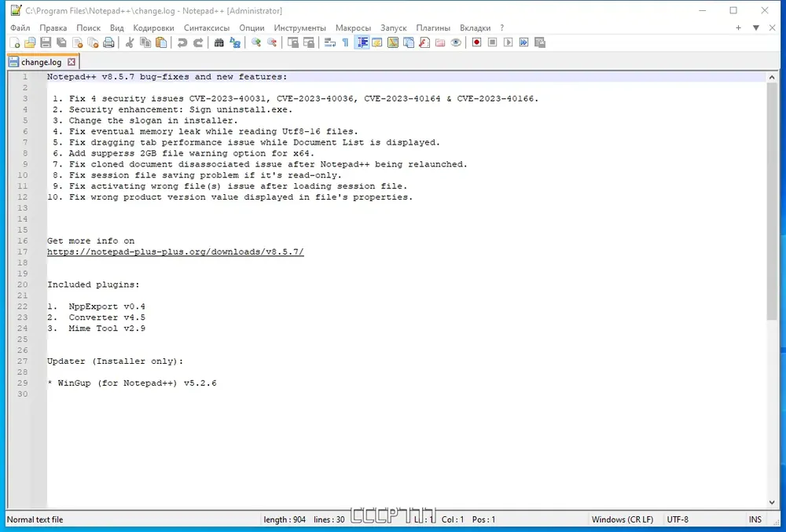Click the Windows (CR LF) status field
Viewport: 786px width, 532px height.
[x=622, y=519]
